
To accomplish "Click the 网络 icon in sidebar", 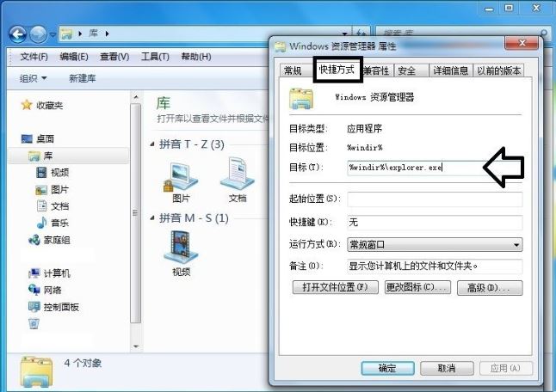I will (x=34, y=290).
